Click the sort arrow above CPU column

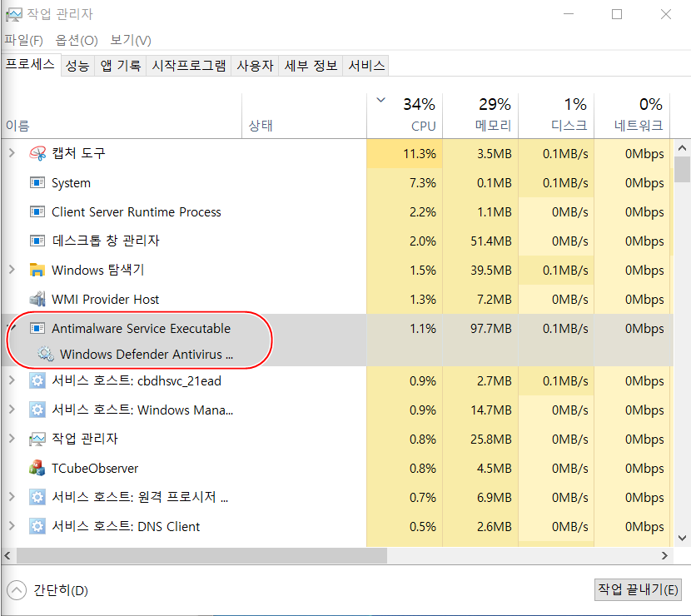(380, 100)
